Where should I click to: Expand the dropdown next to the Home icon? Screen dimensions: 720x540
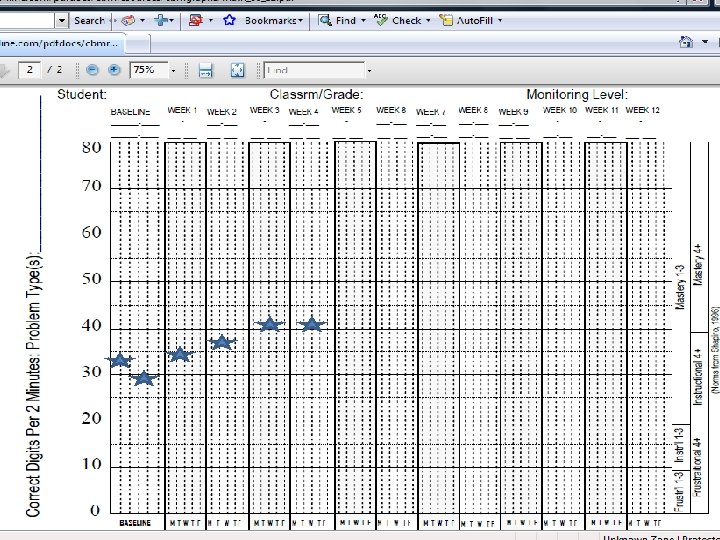705,42
